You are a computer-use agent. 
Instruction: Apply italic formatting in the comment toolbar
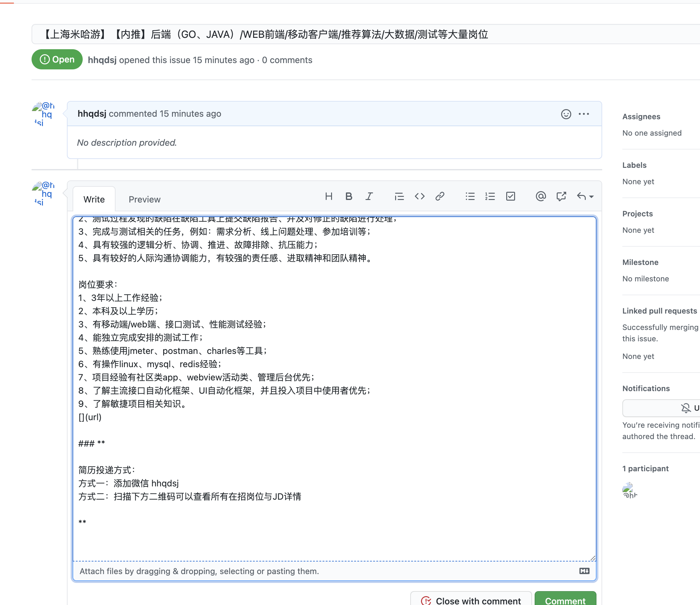(369, 196)
